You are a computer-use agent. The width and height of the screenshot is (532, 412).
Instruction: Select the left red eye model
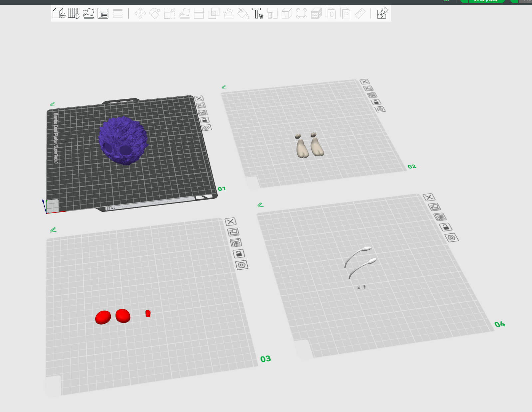[103, 318]
